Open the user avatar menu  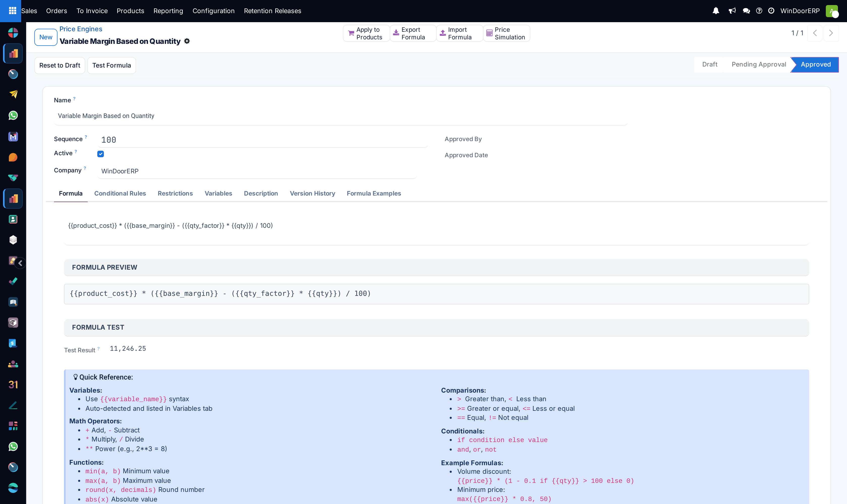click(832, 11)
